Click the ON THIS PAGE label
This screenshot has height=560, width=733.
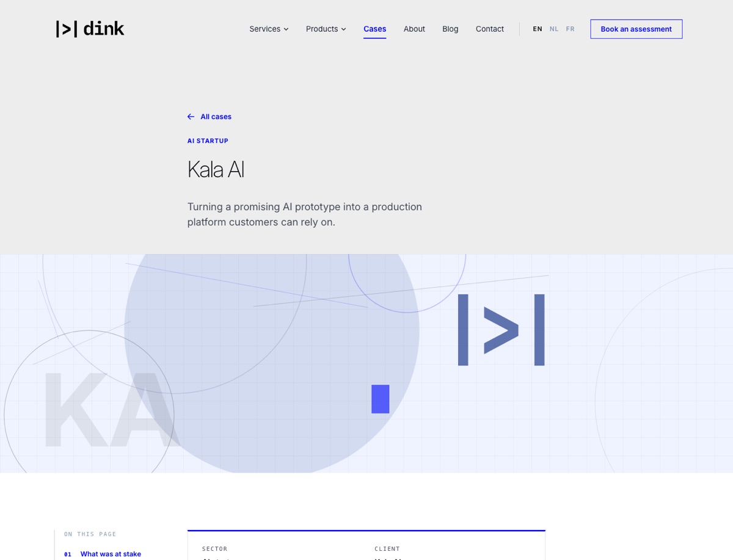click(90, 534)
